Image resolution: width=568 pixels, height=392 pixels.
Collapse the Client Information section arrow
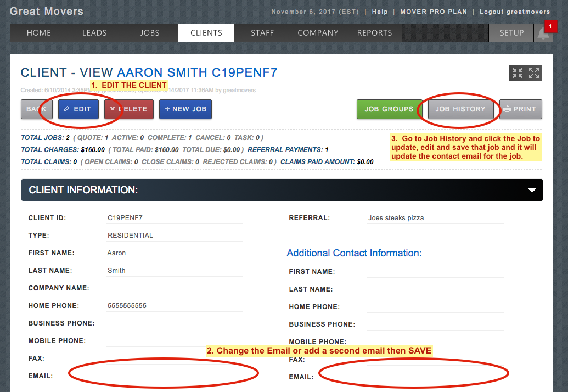point(531,190)
